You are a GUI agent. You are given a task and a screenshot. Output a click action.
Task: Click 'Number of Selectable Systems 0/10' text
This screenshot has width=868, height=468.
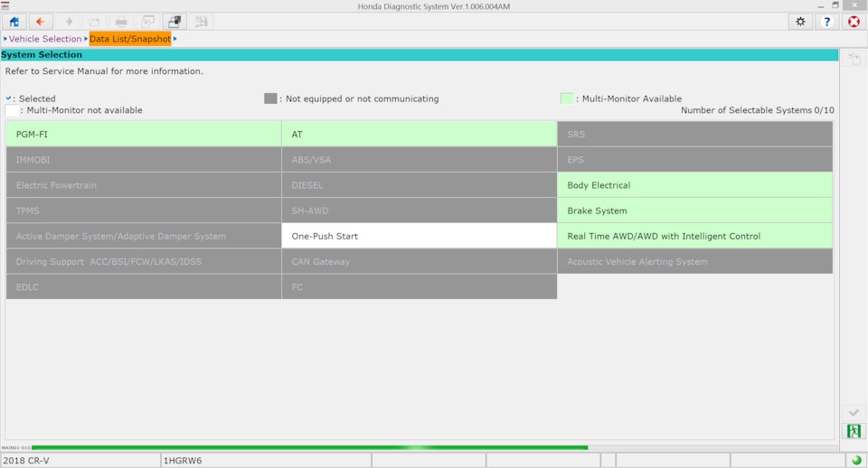pyautogui.click(x=758, y=110)
